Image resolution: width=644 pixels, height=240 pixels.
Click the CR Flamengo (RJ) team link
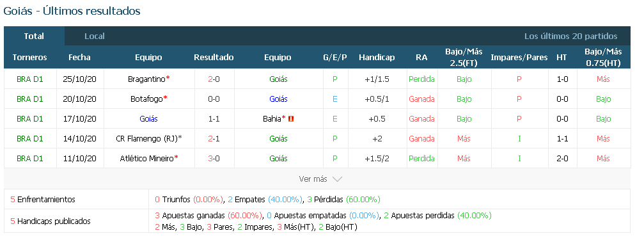click(x=146, y=138)
